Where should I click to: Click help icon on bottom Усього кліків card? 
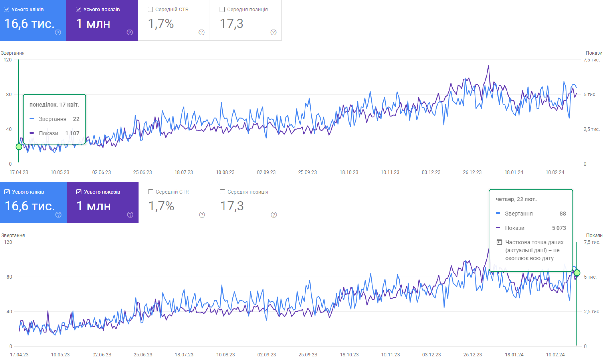coord(58,215)
